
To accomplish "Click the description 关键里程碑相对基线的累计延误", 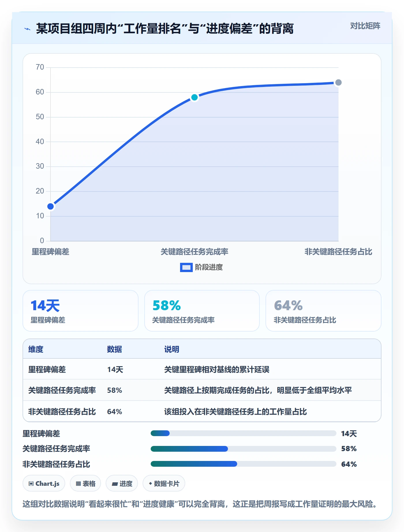I will 217,369.
